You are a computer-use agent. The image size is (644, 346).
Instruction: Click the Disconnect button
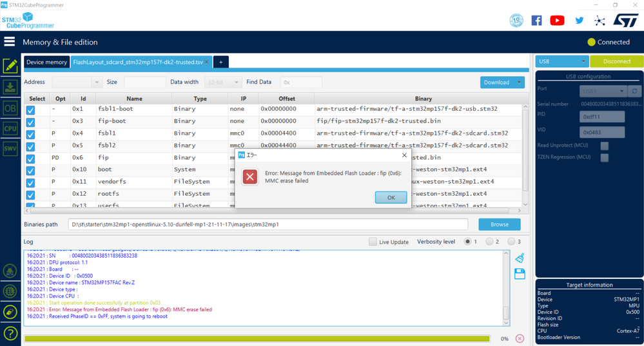[616, 61]
